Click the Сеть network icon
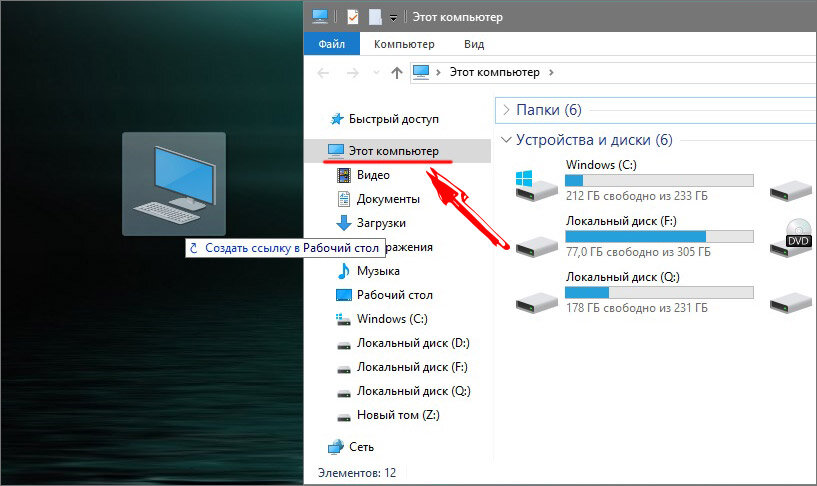The height and width of the screenshot is (486, 817). click(336, 447)
